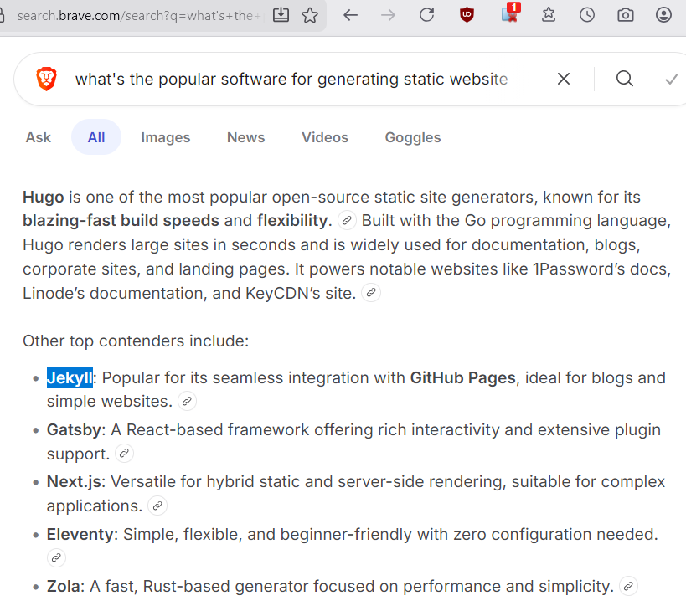Click the citation link icon after Jekyll description
This screenshot has height=616, width=686.
coord(188,402)
